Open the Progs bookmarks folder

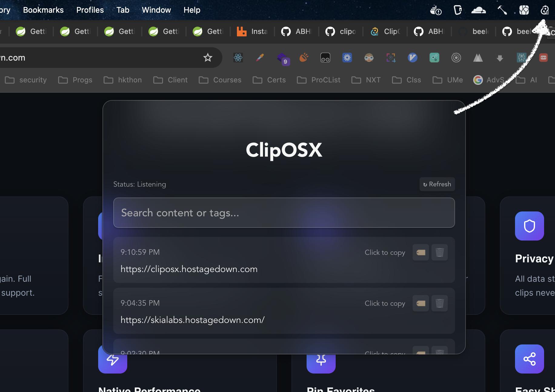[x=75, y=80]
